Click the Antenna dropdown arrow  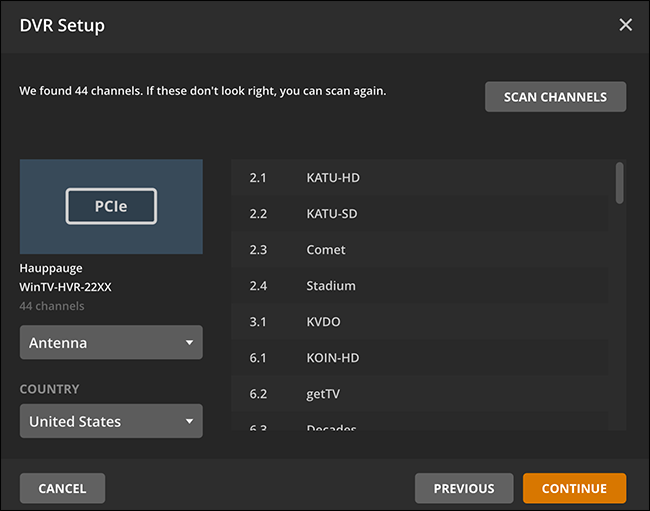[x=189, y=343]
